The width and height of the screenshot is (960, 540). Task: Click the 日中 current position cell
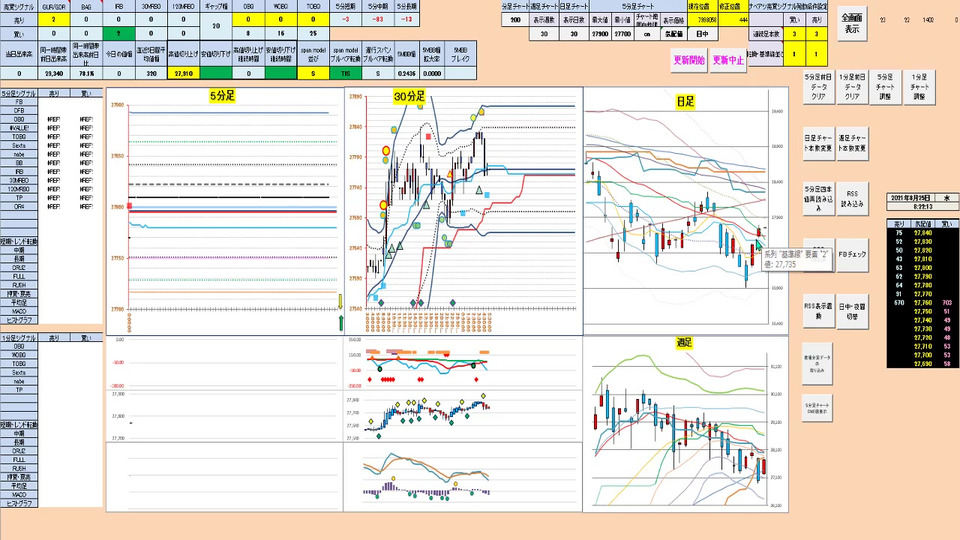coord(702,34)
